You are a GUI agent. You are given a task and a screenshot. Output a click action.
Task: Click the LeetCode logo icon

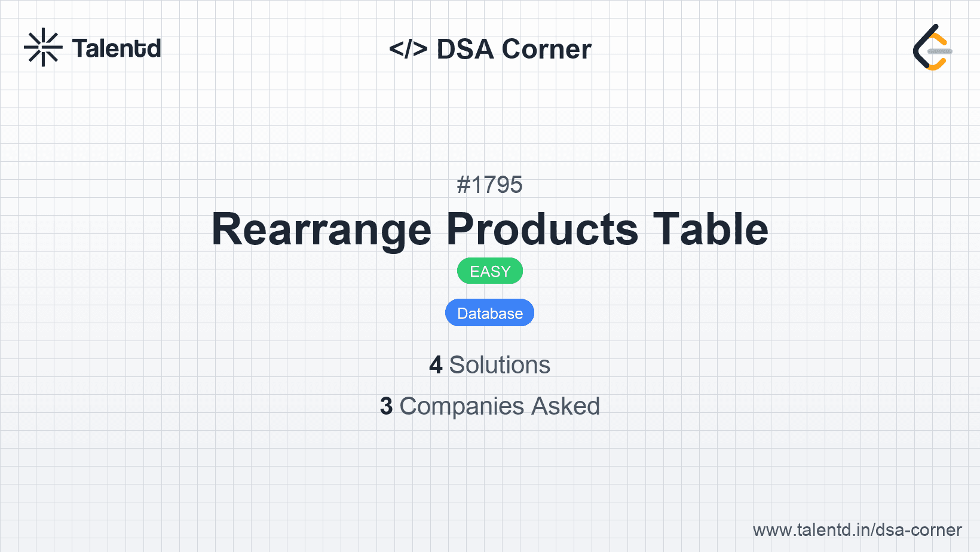(x=930, y=48)
